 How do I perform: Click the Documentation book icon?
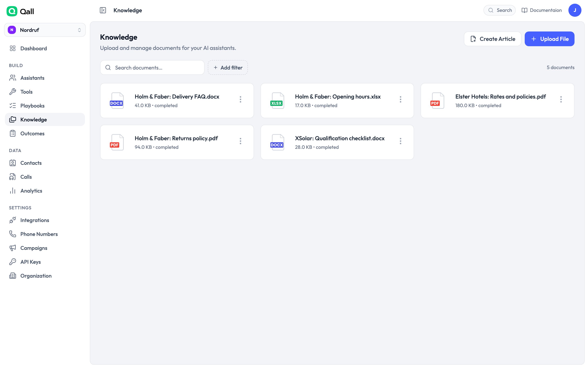click(x=524, y=10)
